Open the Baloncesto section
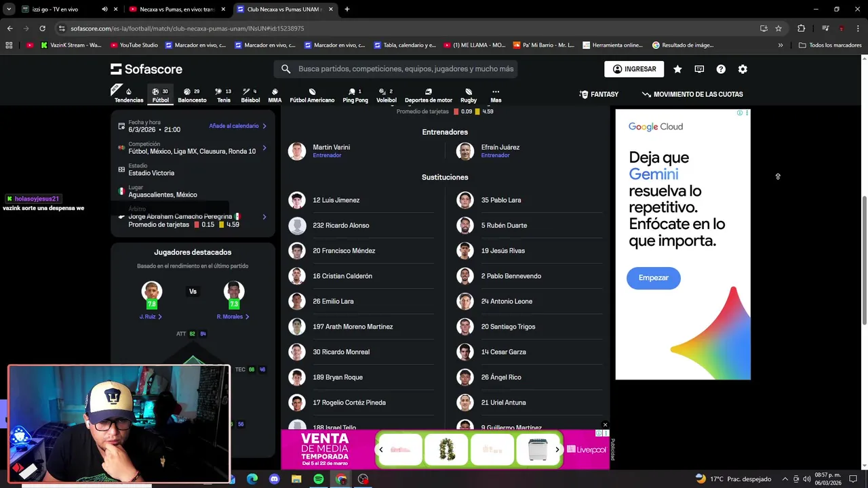 pyautogui.click(x=192, y=95)
